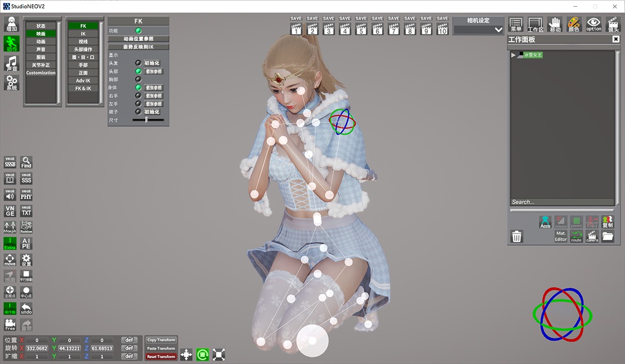Image resolution: width=625 pixels, height=364 pixels.
Task: Select 服装 clothing in category list
Action: pos(41,57)
